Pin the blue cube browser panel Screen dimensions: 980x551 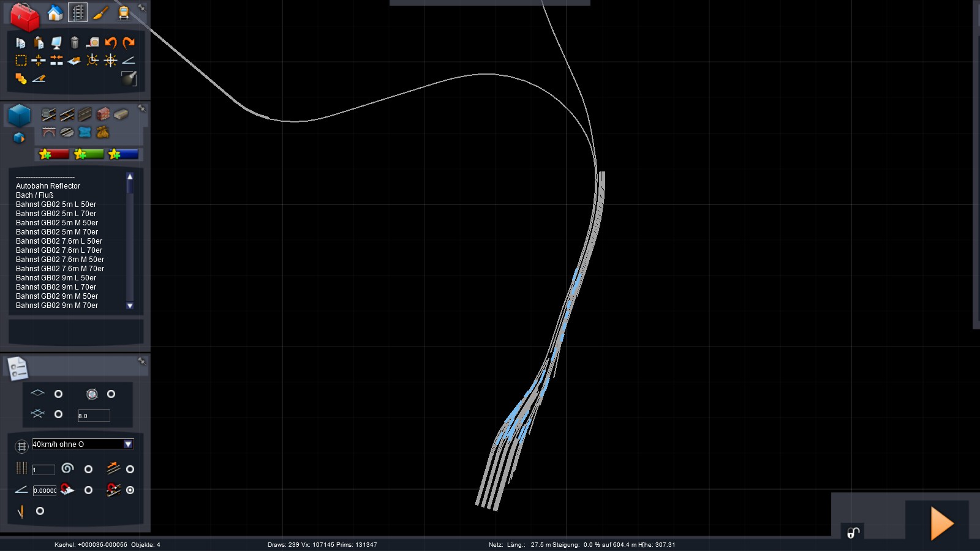coord(142,108)
